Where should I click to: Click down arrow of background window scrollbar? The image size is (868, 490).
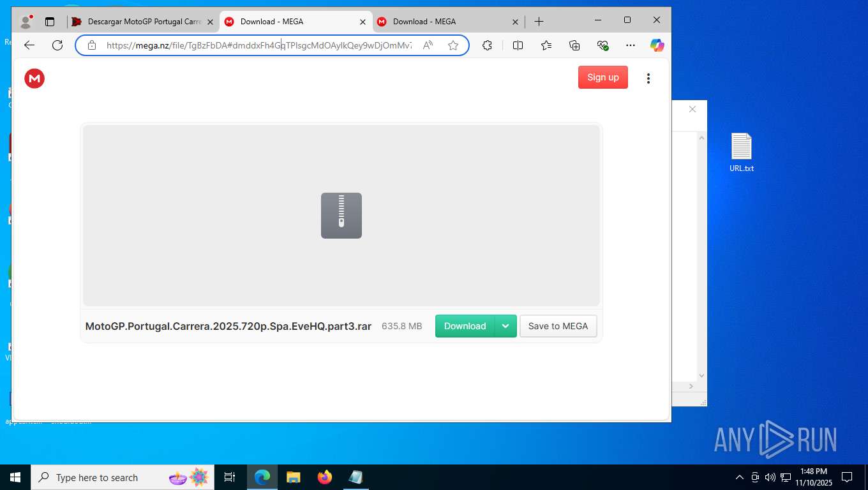tap(701, 376)
